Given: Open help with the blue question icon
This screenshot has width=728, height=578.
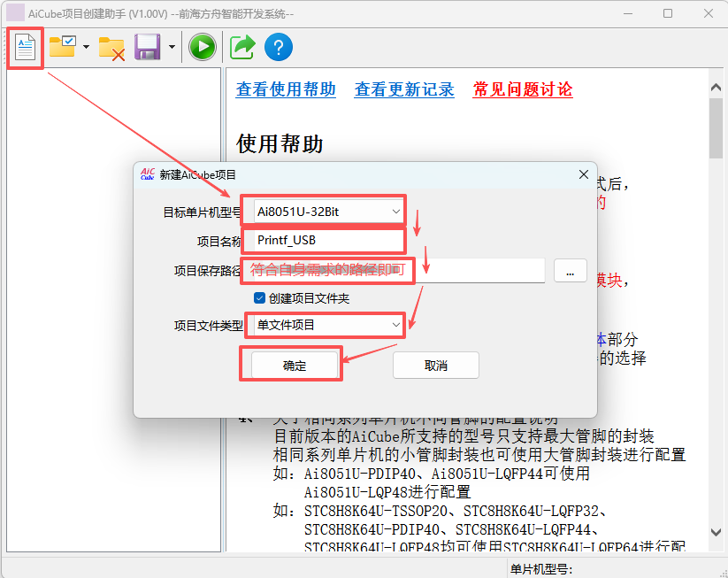Looking at the screenshot, I should tap(279, 47).
